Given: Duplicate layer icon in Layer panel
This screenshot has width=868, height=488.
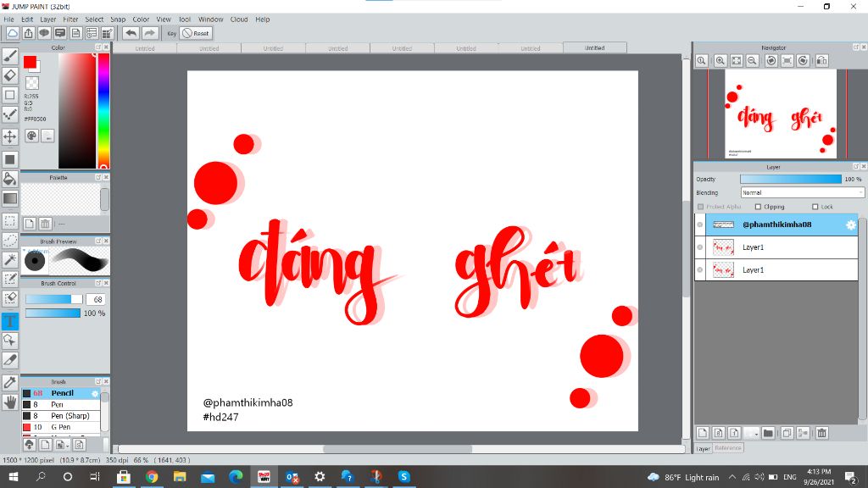Looking at the screenshot, I should (787, 433).
